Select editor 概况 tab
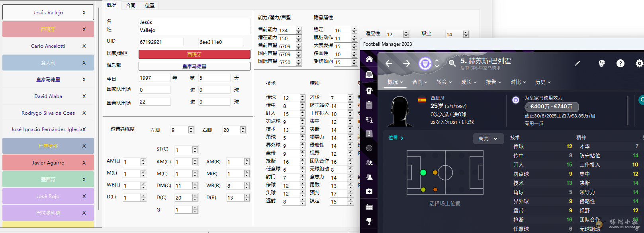The width and height of the screenshot is (644, 233). pyautogui.click(x=112, y=5)
